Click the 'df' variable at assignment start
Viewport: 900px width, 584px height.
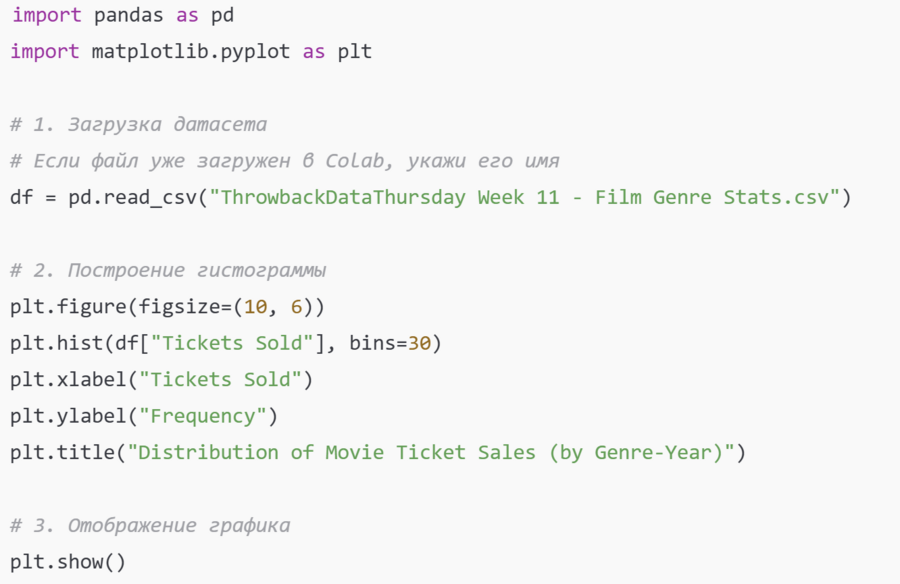pos(21,197)
